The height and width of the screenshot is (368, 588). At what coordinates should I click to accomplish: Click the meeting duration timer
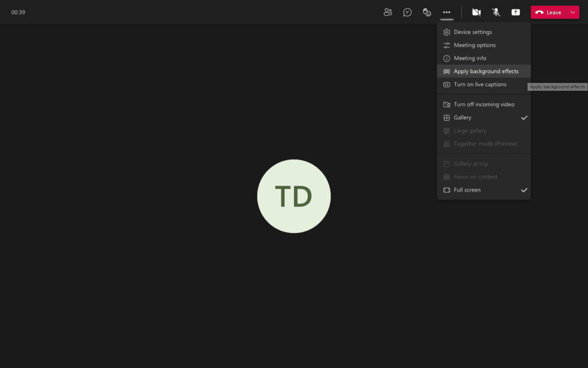[x=17, y=11]
